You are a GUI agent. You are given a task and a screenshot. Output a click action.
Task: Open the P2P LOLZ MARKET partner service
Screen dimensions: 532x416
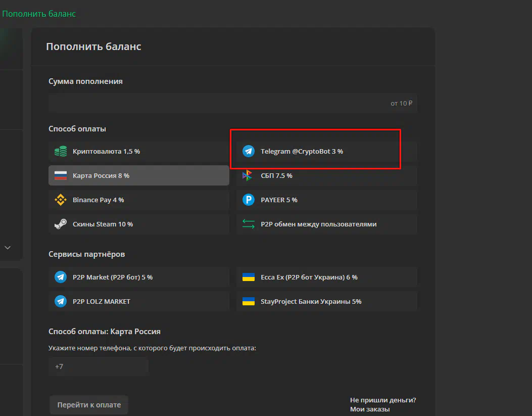pyautogui.click(x=139, y=301)
